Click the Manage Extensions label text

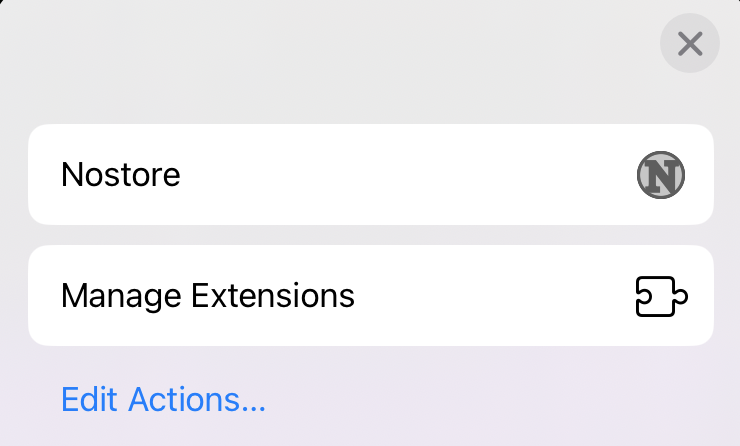tap(208, 296)
